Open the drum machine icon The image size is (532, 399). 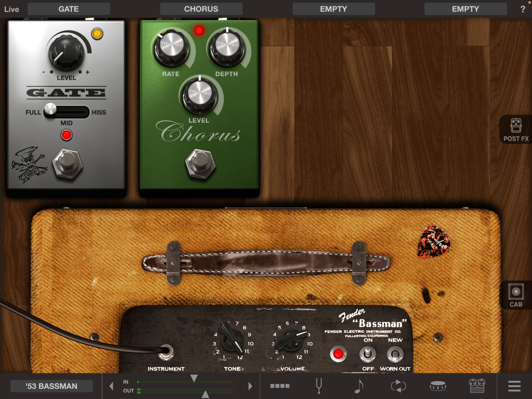pyautogui.click(x=438, y=386)
